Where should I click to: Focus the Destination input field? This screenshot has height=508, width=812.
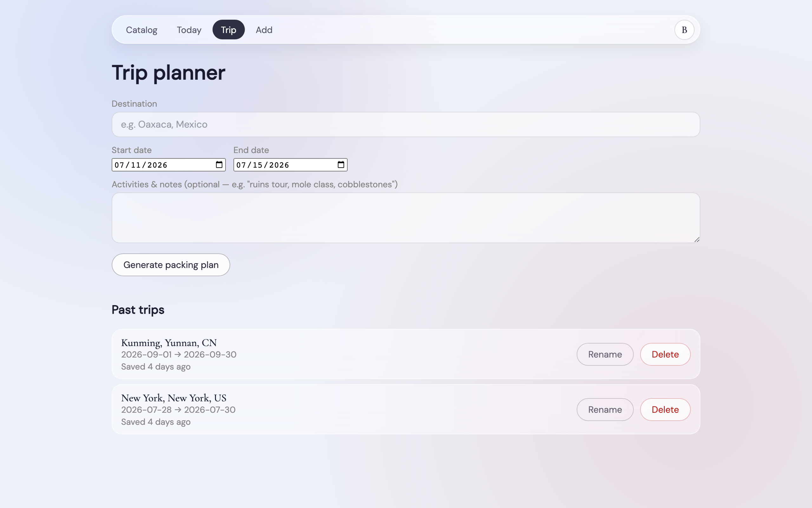coord(406,124)
